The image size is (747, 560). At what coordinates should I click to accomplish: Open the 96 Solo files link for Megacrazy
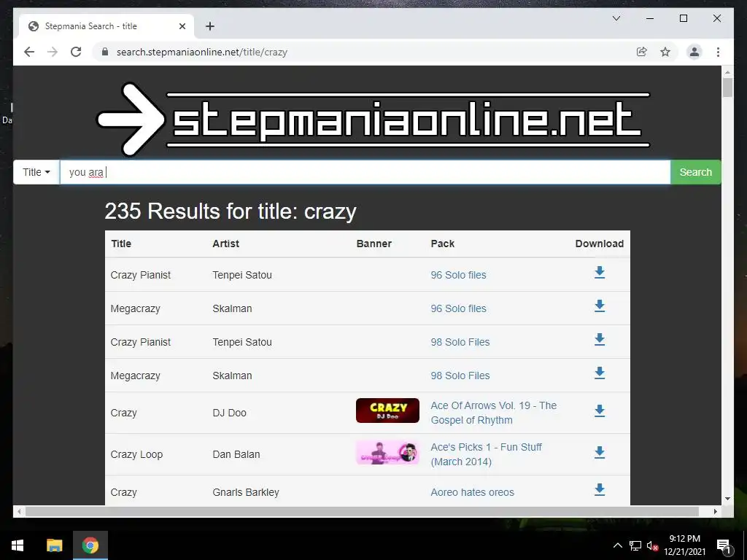pos(458,308)
